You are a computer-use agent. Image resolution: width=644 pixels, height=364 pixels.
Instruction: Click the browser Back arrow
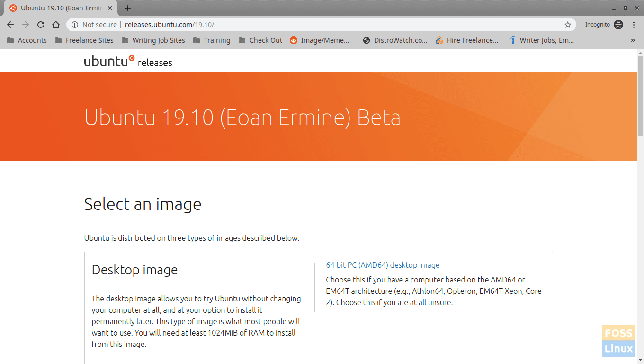10,25
